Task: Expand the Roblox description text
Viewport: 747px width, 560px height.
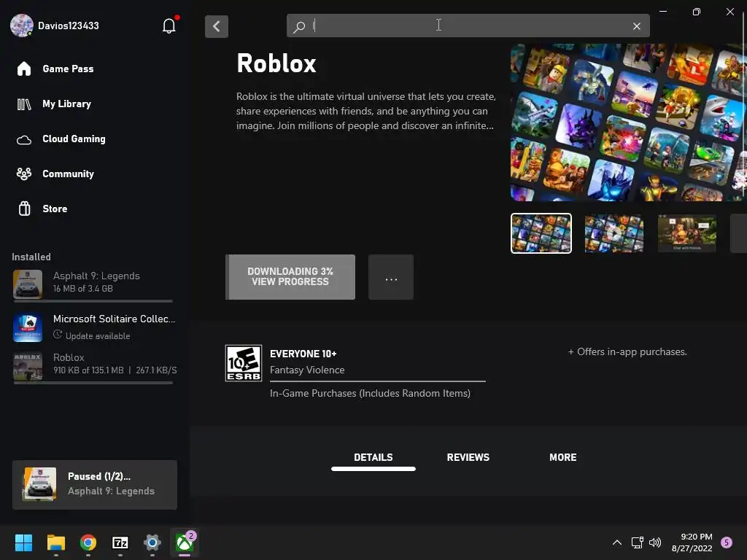Action: click(x=366, y=111)
